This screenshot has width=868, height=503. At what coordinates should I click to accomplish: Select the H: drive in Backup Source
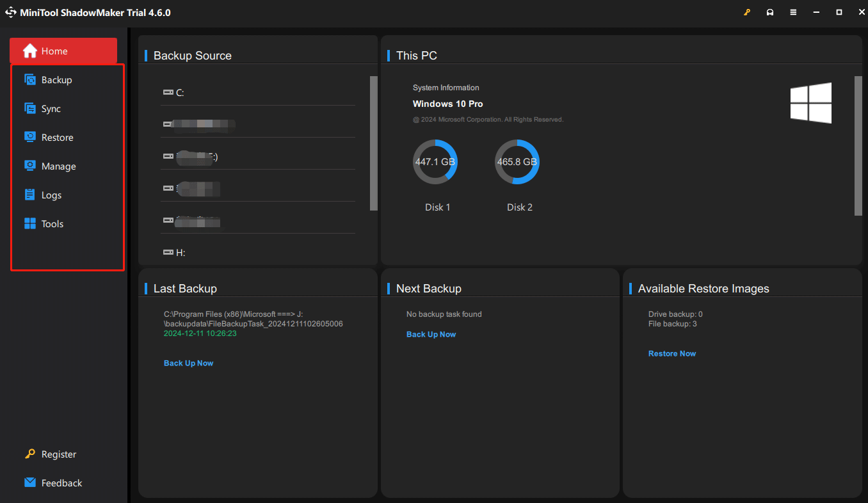[x=181, y=253]
